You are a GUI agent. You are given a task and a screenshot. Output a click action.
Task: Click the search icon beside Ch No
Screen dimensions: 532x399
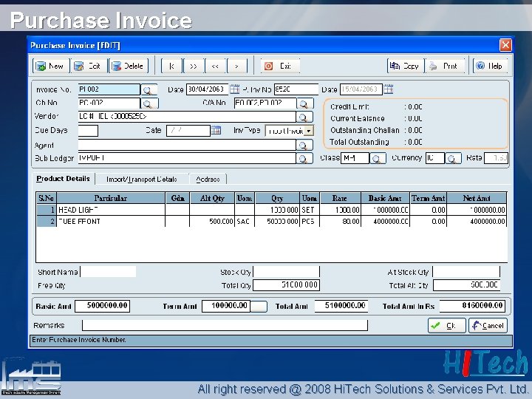[149, 103]
